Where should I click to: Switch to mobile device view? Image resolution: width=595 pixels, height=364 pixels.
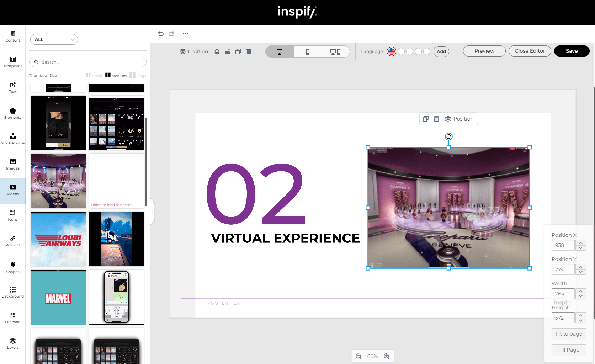point(308,52)
